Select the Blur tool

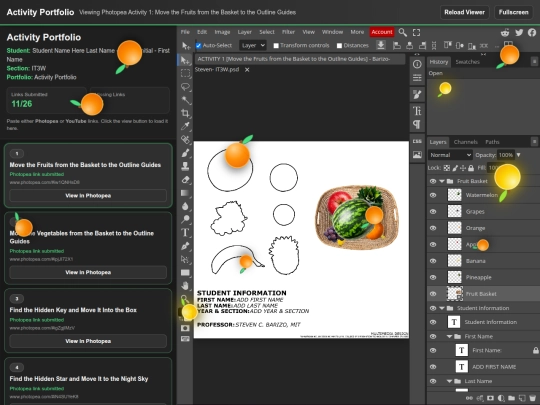click(185, 206)
